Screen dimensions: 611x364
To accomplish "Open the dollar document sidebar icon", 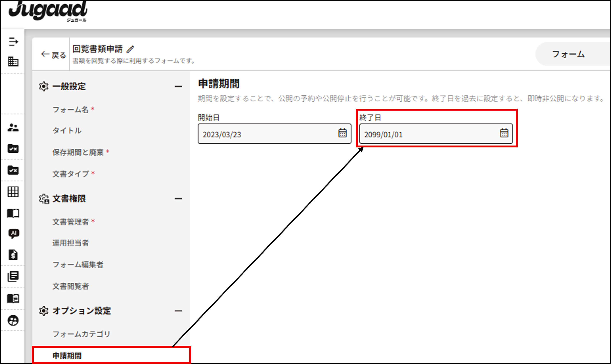I will (x=13, y=255).
